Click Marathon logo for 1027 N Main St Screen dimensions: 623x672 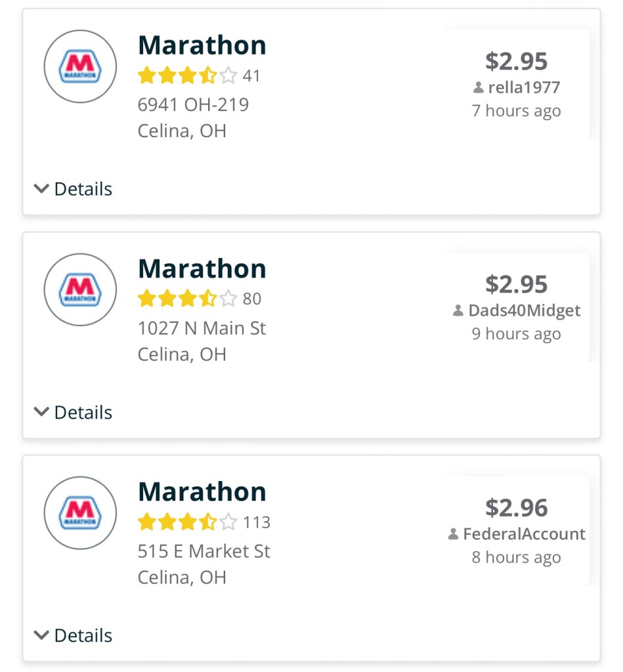(80, 289)
